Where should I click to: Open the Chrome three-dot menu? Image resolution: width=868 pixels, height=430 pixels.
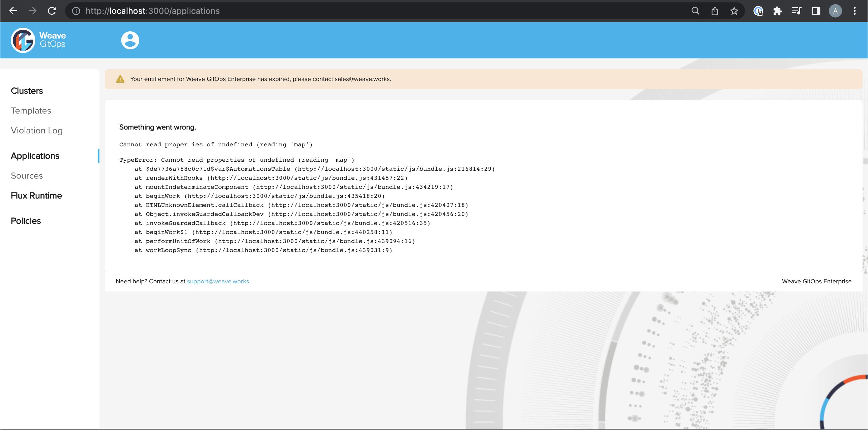pos(854,11)
